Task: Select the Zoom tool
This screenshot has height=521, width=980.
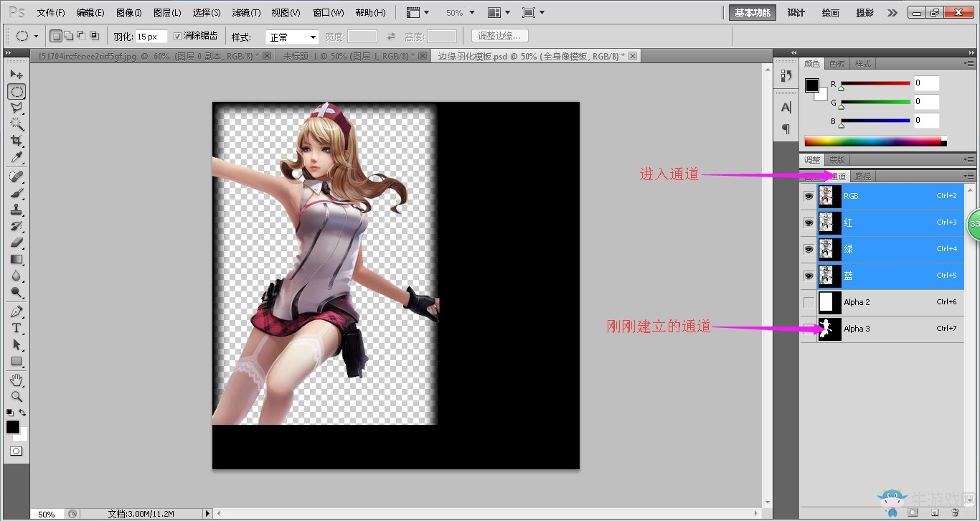Action: click(x=17, y=396)
